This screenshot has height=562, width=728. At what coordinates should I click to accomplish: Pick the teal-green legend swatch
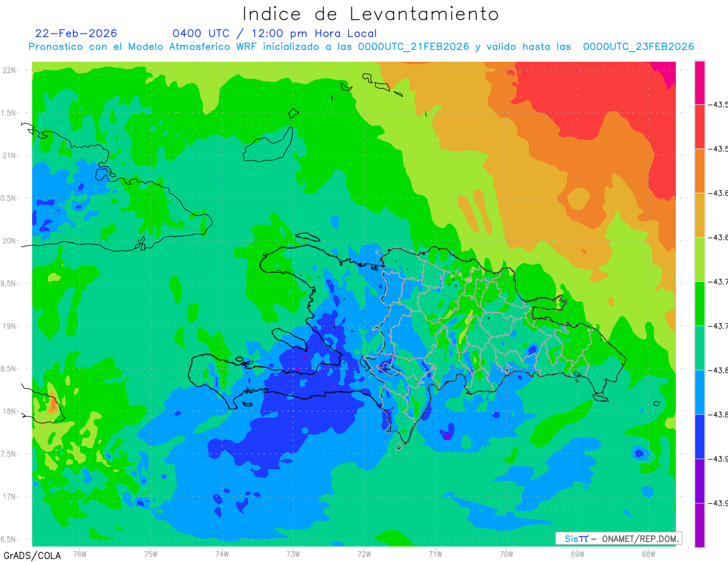click(699, 348)
